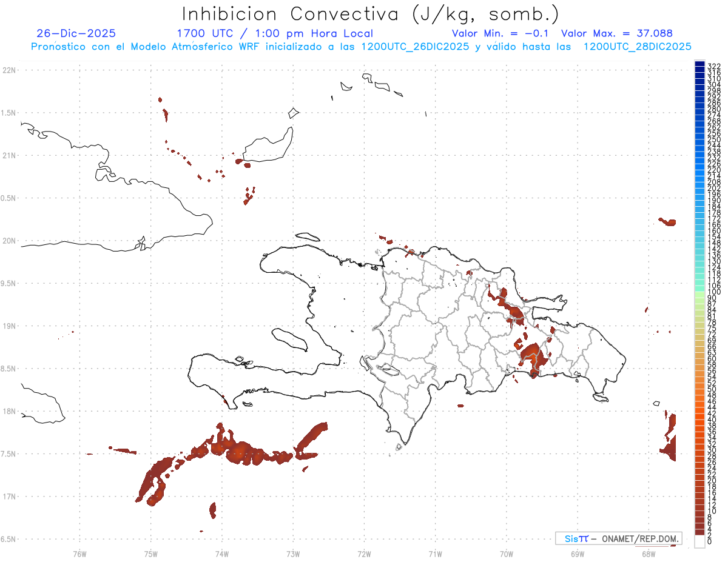The image size is (728, 562).
Task: Click "Pronostico con el Modelo Atmosferico WRF" text
Action: pyautogui.click(x=144, y=47)
